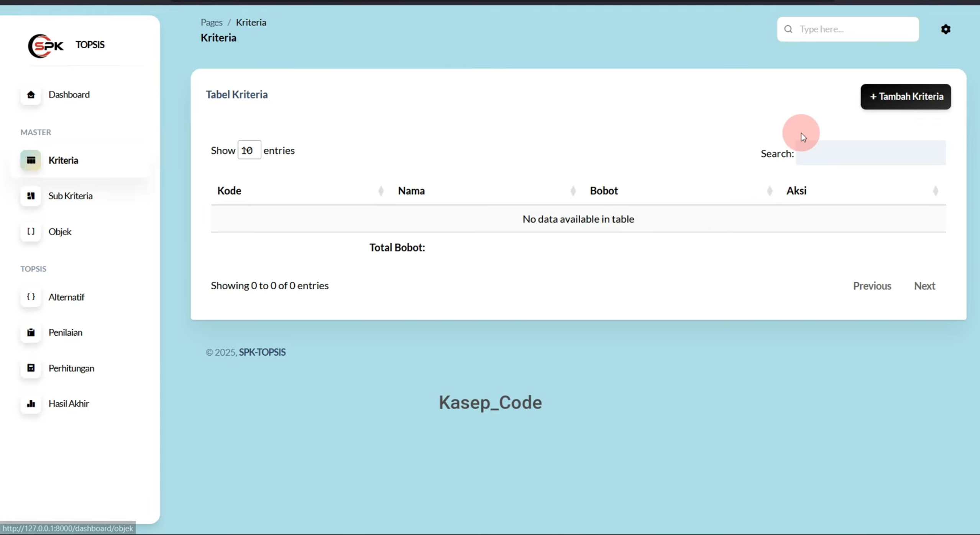Click the SPK logo

pos(46,46)
